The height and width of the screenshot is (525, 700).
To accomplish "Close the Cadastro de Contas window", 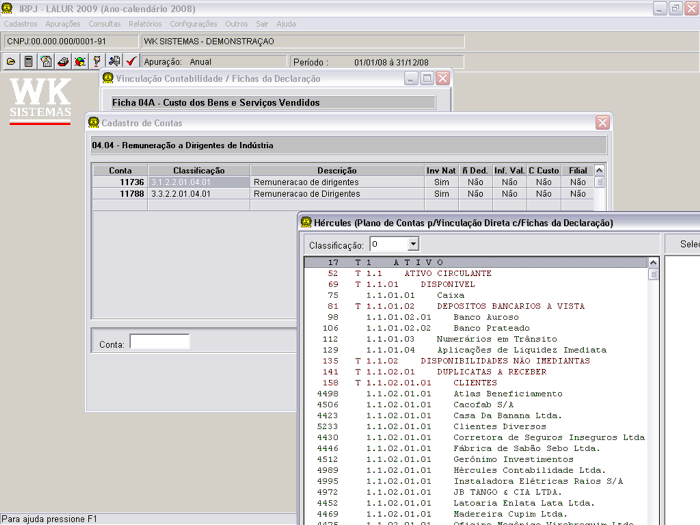I will coord(602,122).
